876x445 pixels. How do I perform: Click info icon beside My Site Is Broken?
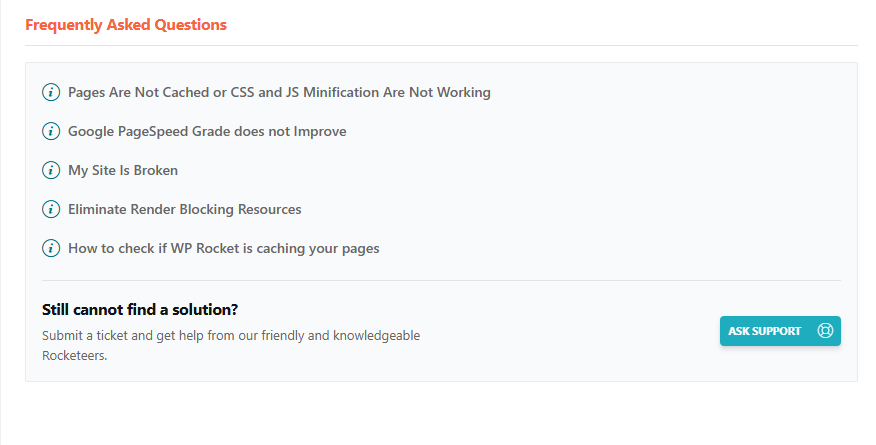coord(51,170)
